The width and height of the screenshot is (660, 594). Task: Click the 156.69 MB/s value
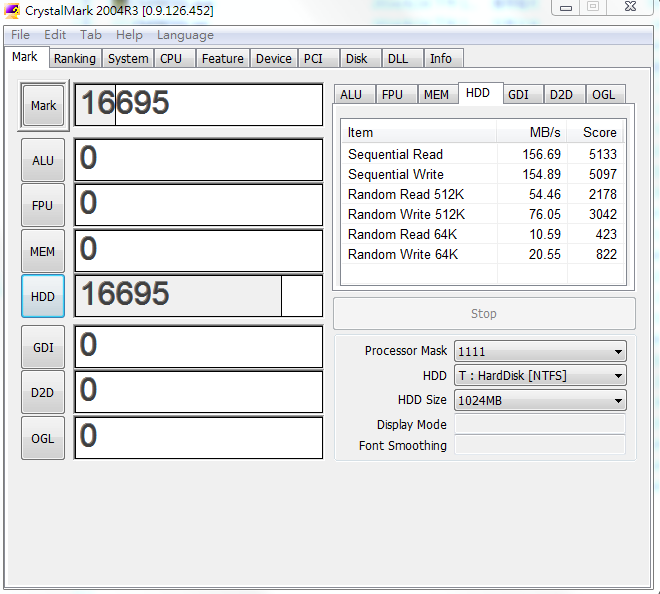pyautogui.click(x=541, y=154)
